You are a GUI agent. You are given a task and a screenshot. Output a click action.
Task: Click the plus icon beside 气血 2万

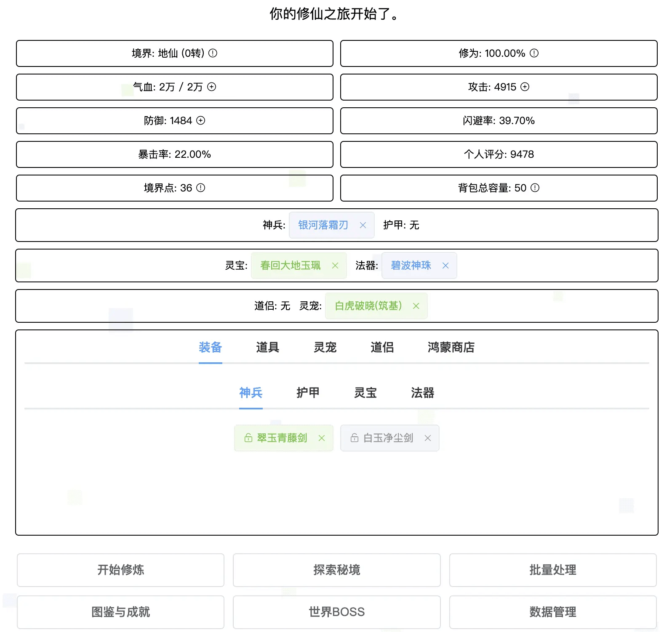pyautogui.click(x=212, y=87)
